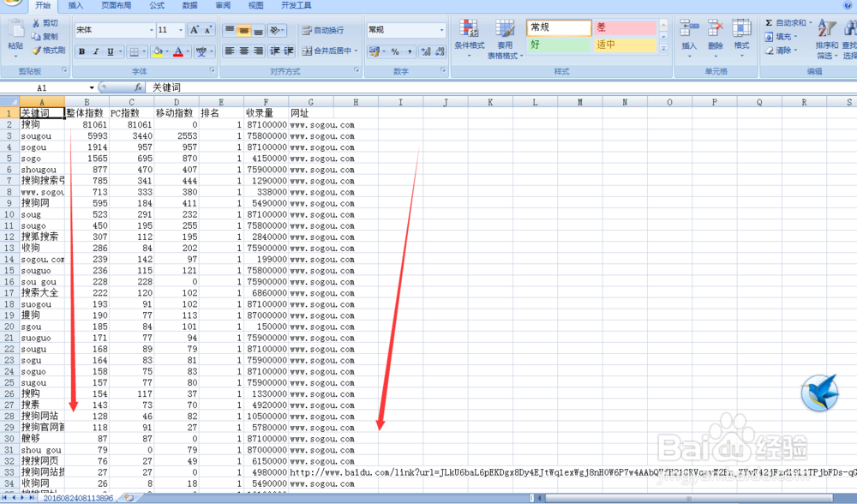Click the Cut (剪切) scissors button
857x504 pixels.
click(x=45, y=23)
